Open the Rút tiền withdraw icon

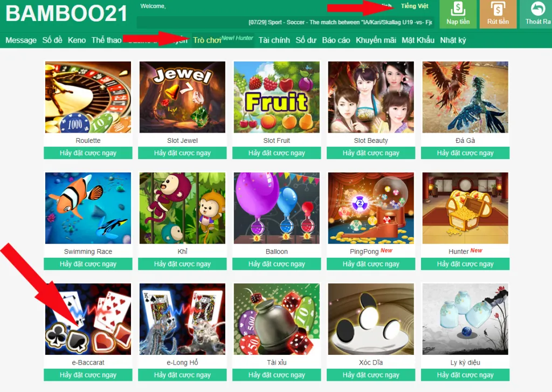click(498, 13)
